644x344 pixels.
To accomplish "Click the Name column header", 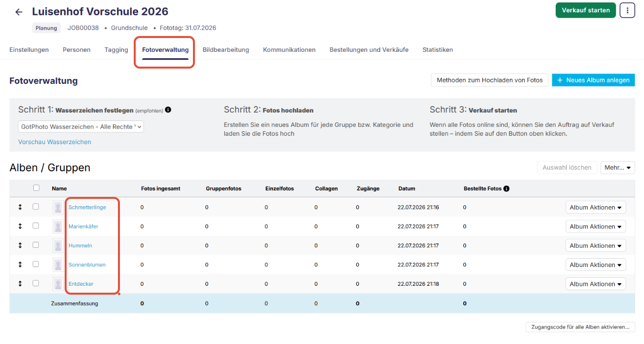I will 59,189.
